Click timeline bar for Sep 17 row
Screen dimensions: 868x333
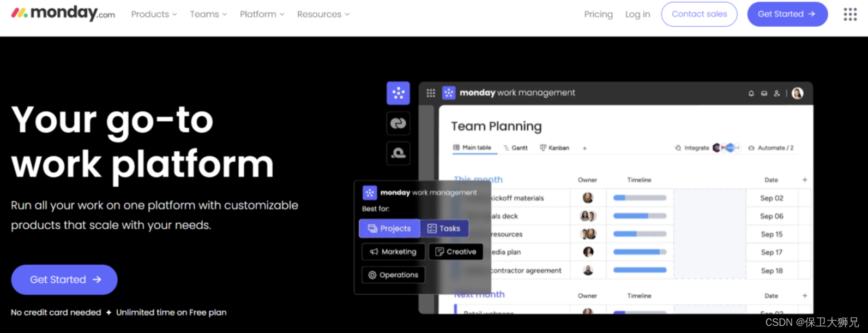(640, 252)
